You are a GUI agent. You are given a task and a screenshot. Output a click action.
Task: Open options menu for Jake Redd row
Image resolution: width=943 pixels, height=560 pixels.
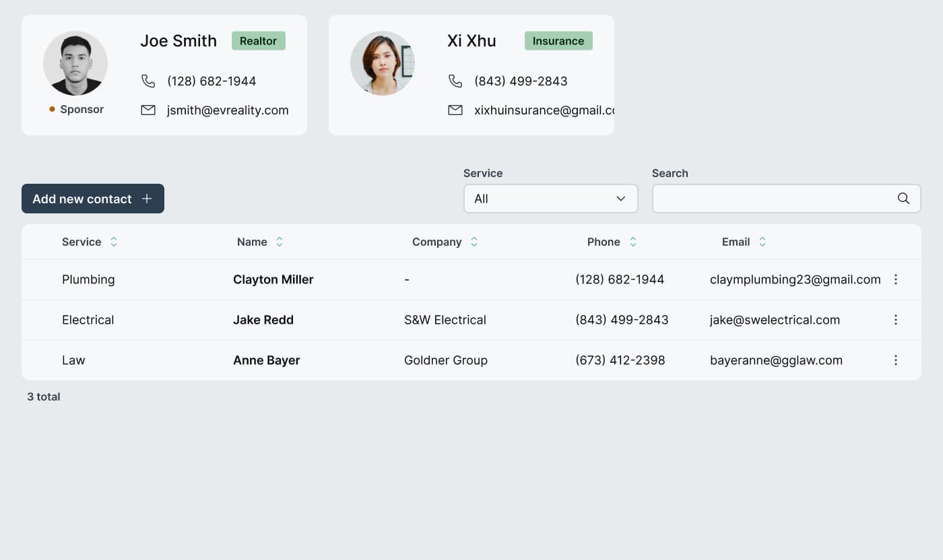[896, 320]
